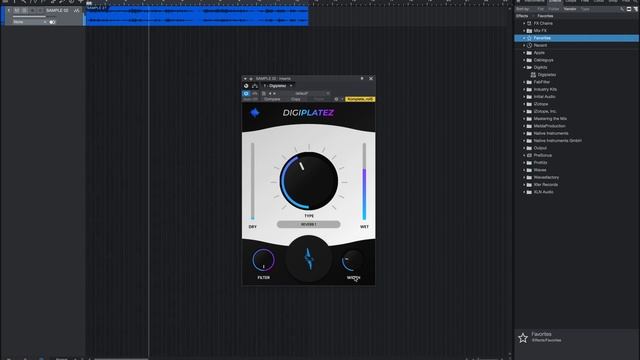Sort browser by Type

(x=585, y=9)
